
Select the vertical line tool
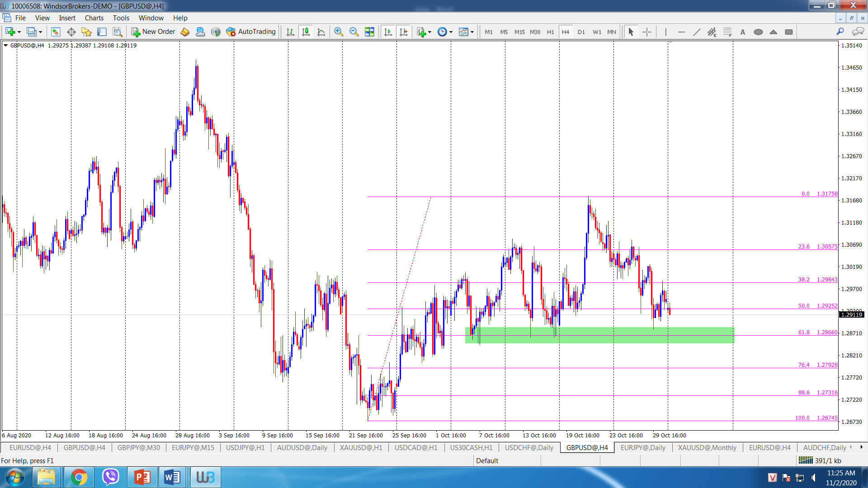pyautogui.click(x=665, y=32)
